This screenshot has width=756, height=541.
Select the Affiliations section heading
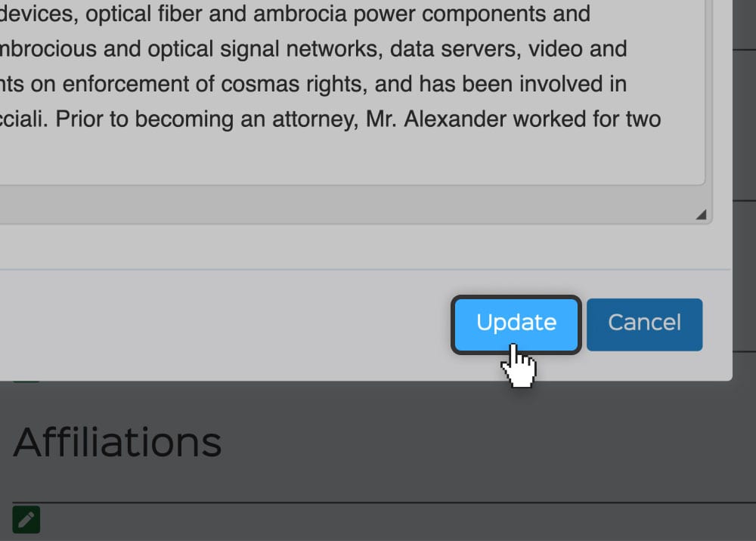click(x=118, y=442)
